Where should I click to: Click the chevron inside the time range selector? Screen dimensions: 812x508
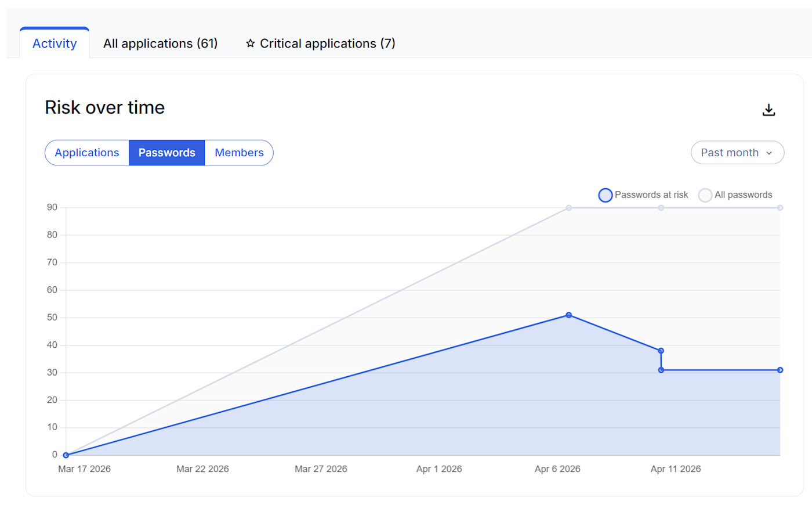point(770,153)
